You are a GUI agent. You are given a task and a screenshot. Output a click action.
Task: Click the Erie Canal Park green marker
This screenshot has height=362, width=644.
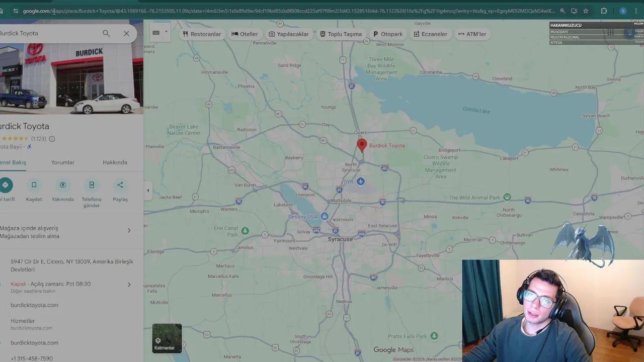tap(245, 231)
